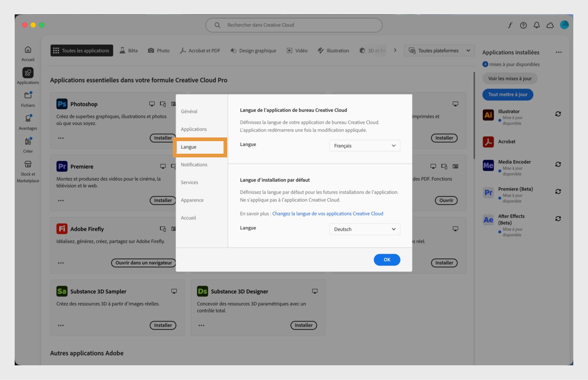Image resolution: width=588 pixels, height=380 pixels.
Task: Filter by Design graphique category
Action: point(253,51)
